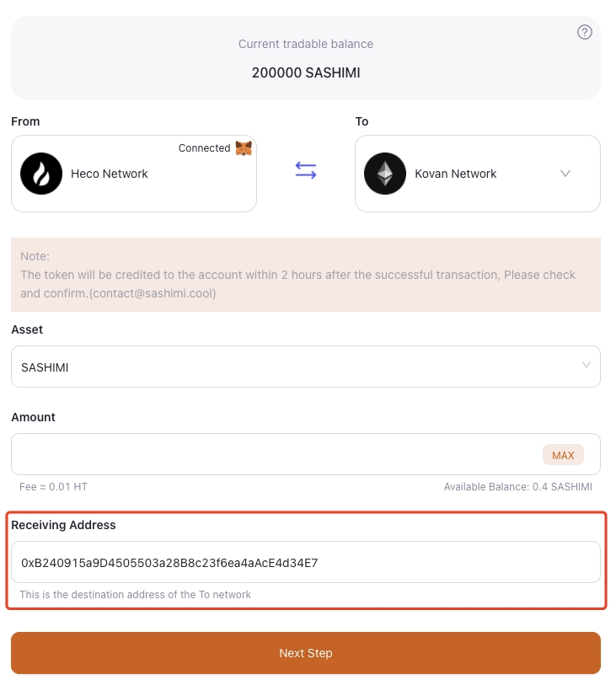Open the Asset dropdown arrow
Screen dimensions: 616x685
[x=586, y=365]
